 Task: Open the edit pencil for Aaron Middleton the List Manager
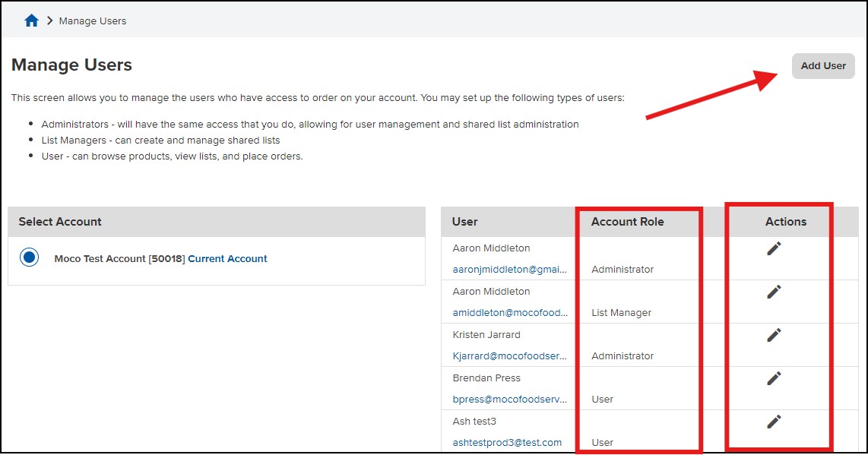click(x=774, y=291)
